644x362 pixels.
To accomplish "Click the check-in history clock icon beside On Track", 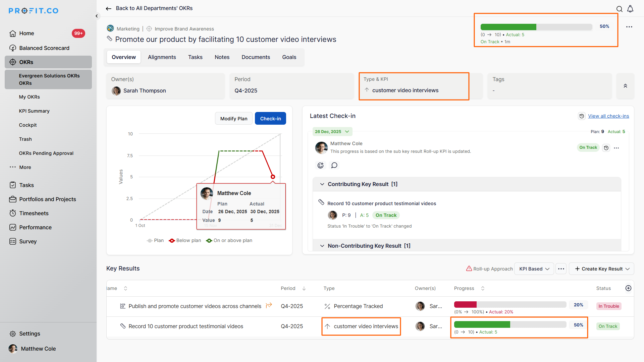I will (606, 148).
